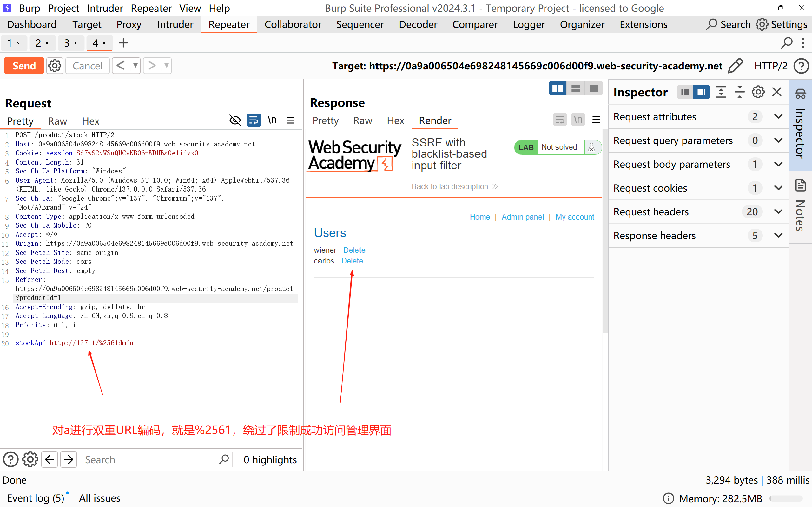Image resolution: width=812 pixels, height=507 pixels.
Task: Switch response view to Raw tab
Action: pyautogui.click(x=362, y=120)
